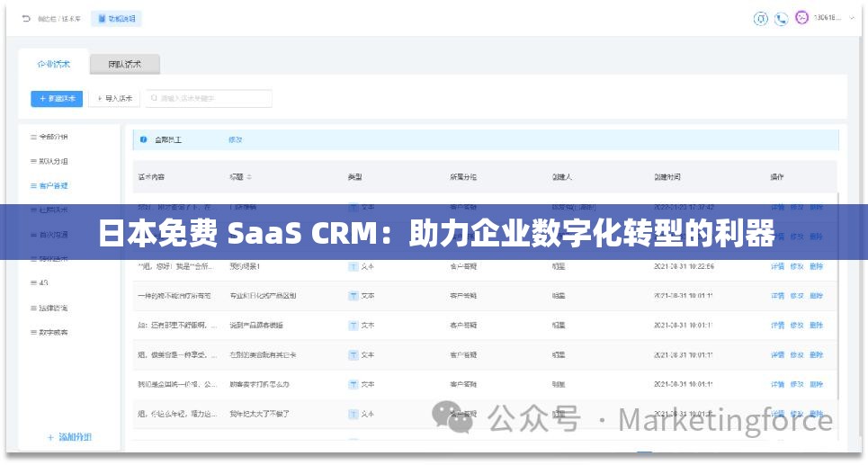
Task: Click text type icon in 我年纪太大了不做了 row
Action: (353, 414)
